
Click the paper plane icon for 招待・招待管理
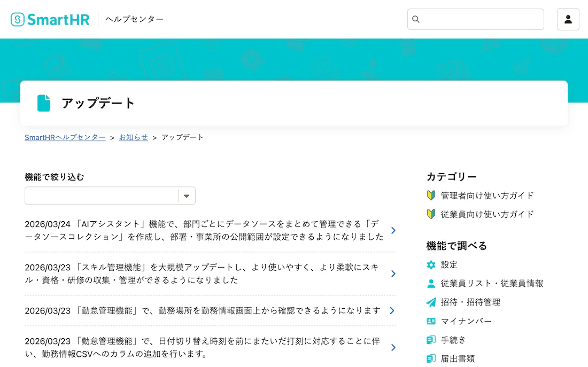431,302
